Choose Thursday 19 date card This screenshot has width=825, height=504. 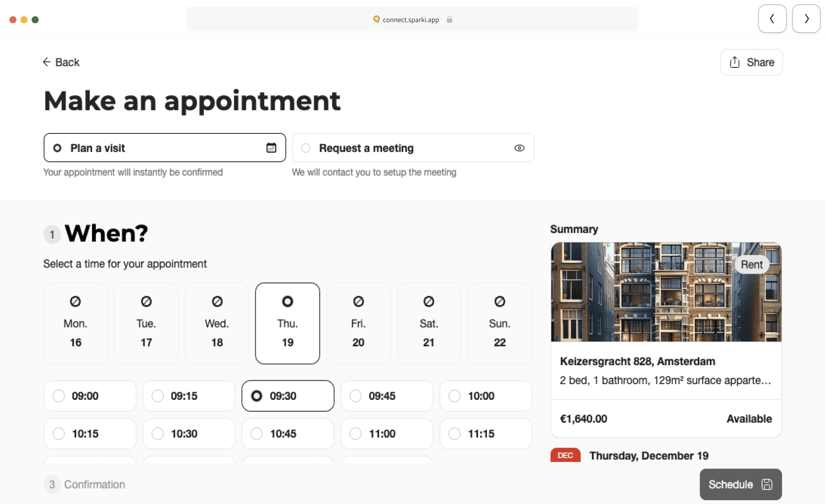[x=288, y=323]
